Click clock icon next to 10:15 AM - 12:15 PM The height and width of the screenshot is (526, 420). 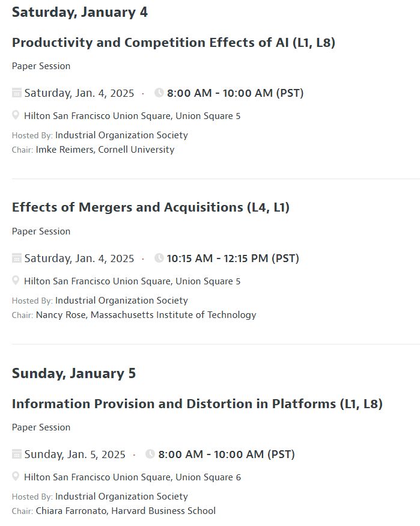click(159, 258)
